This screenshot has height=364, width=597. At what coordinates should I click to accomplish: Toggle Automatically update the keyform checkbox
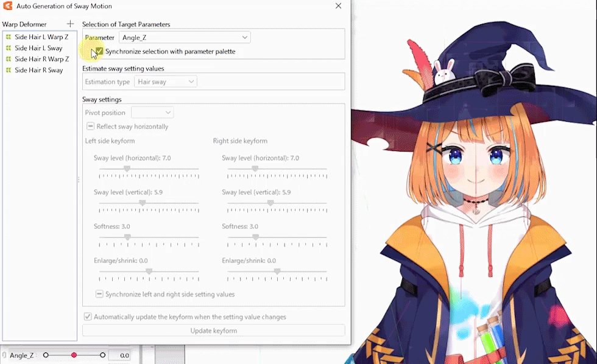coord(88,317)
